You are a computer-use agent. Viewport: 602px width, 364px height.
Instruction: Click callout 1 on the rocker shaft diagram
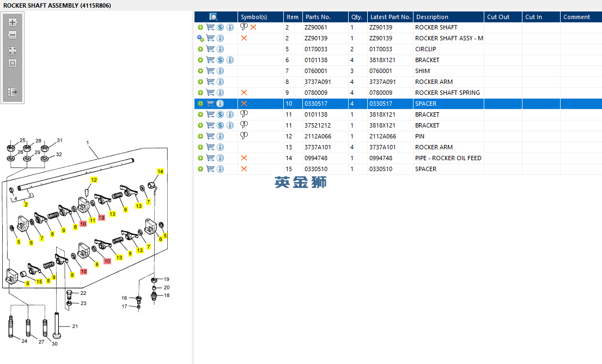[x=88, y=142]
